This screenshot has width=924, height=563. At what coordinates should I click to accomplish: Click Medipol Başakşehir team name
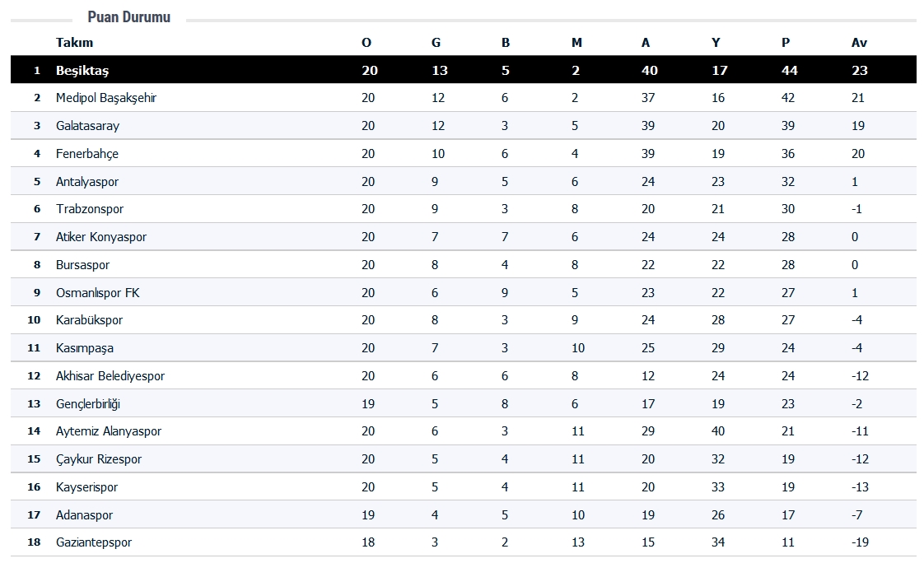[x=106, y=98]
